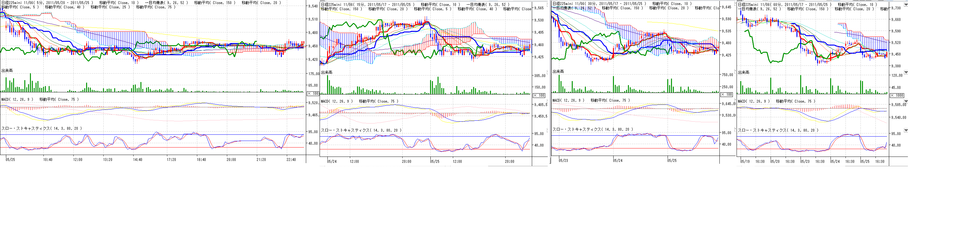
Task: Click the 9,450 price level on 5分 chart axis
Action: 313,46
